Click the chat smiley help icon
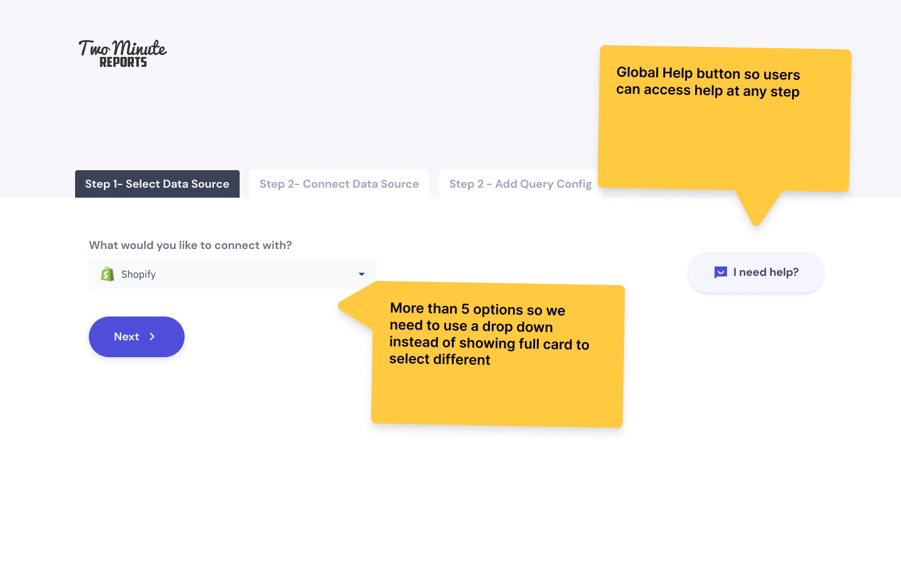 721,272
